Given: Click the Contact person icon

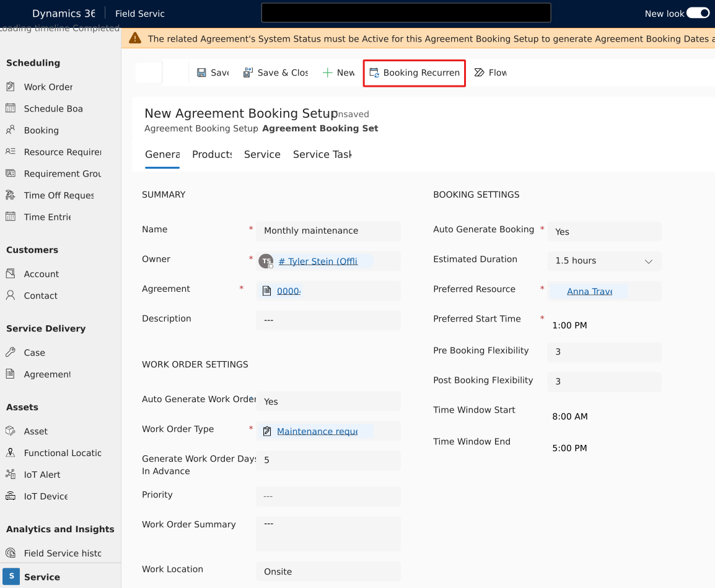Looking at the screenshot, I should click(11, 295).
